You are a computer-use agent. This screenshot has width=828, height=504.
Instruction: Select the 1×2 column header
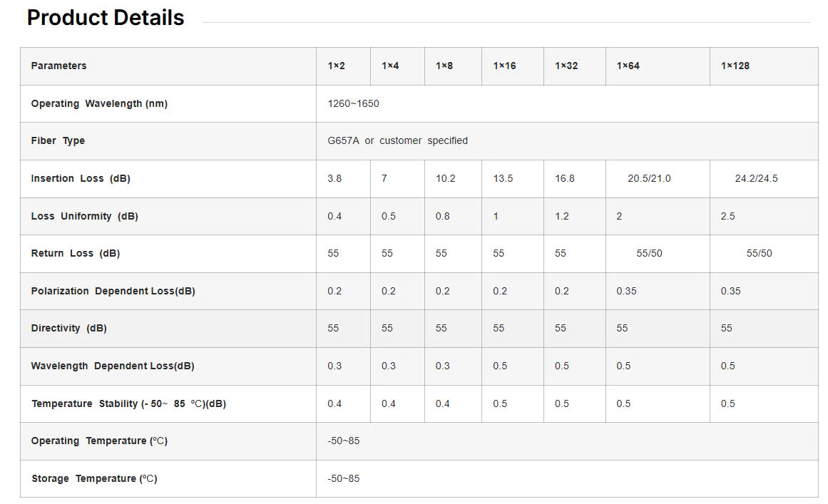[x=337, y=66]
